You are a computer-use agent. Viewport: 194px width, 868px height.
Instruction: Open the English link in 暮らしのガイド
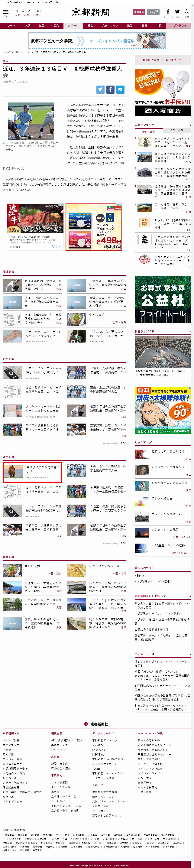coord(141,576)
